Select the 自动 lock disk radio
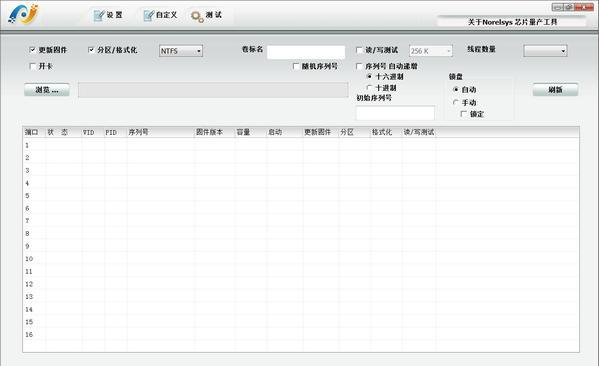 [x=455, y=89]
